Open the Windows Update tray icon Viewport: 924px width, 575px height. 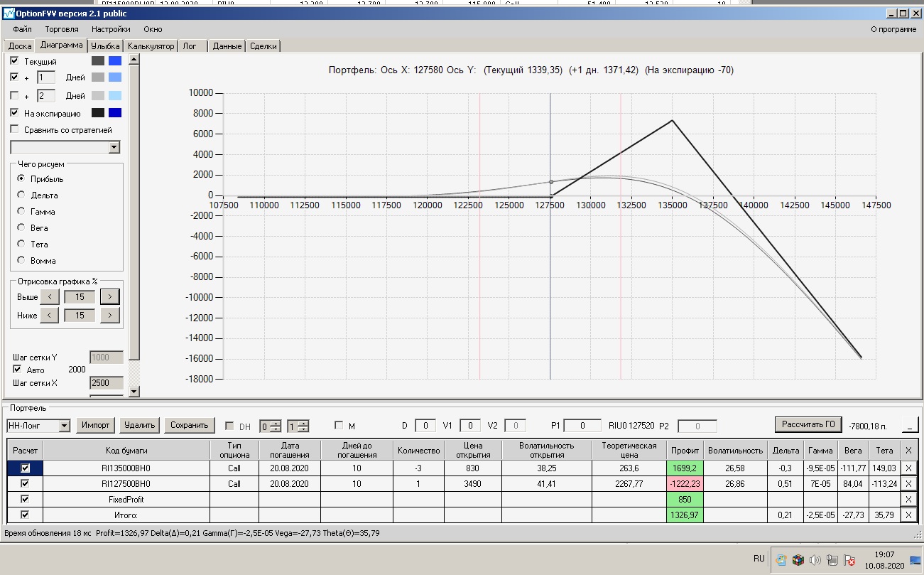782,559
